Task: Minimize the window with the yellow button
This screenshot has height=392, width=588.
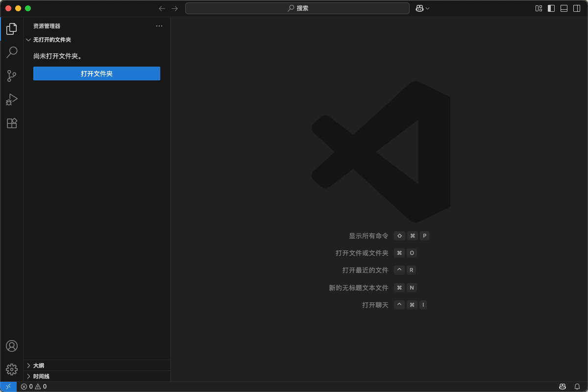Action: [18, 8]
